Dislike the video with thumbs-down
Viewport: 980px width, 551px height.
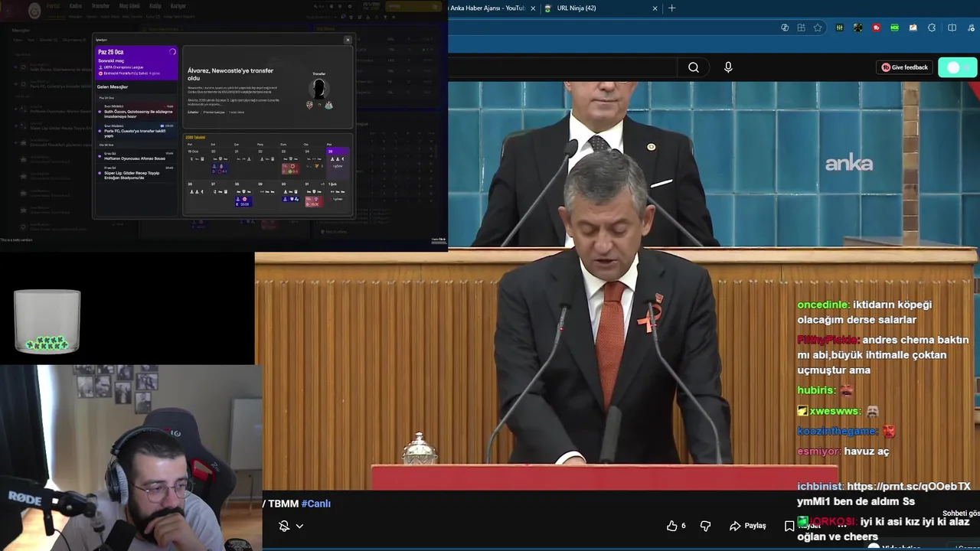(x=705, y=526)
